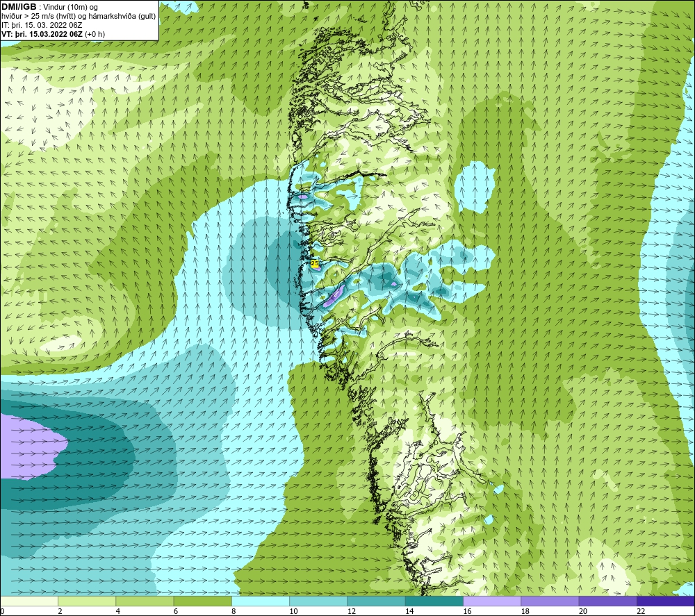695x616 pixels.
Task: Click the scale label '18'
Action: click(x=525, y=611)
